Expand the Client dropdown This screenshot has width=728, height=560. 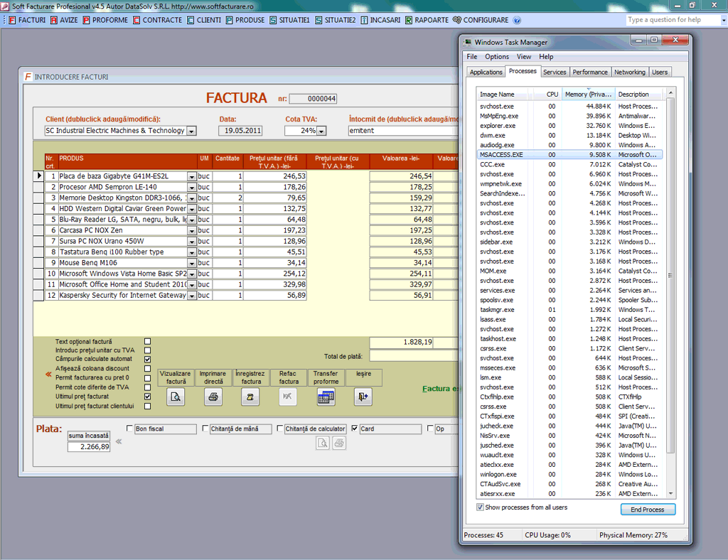(x=191, y=131)
